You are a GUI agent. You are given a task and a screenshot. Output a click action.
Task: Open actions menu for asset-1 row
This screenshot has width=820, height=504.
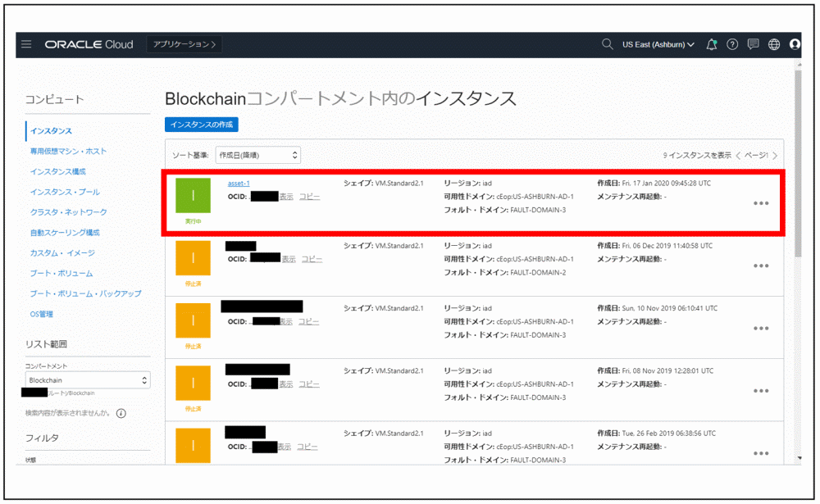[x=761, y=203]
